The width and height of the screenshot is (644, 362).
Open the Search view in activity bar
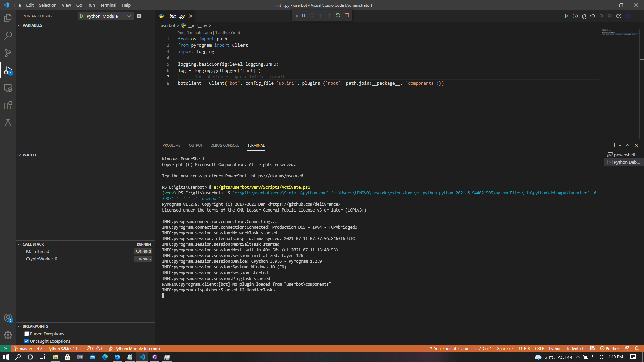8,36
